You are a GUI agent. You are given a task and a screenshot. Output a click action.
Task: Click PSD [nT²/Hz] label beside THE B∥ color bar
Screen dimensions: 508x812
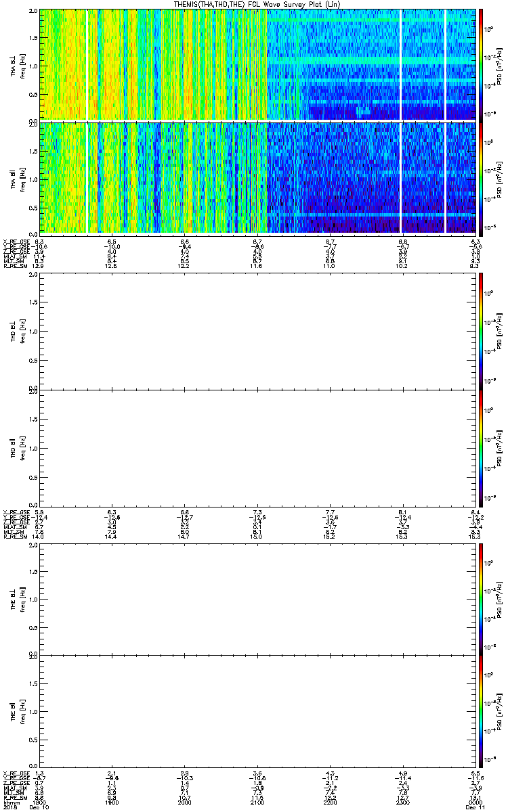point(499,710)
